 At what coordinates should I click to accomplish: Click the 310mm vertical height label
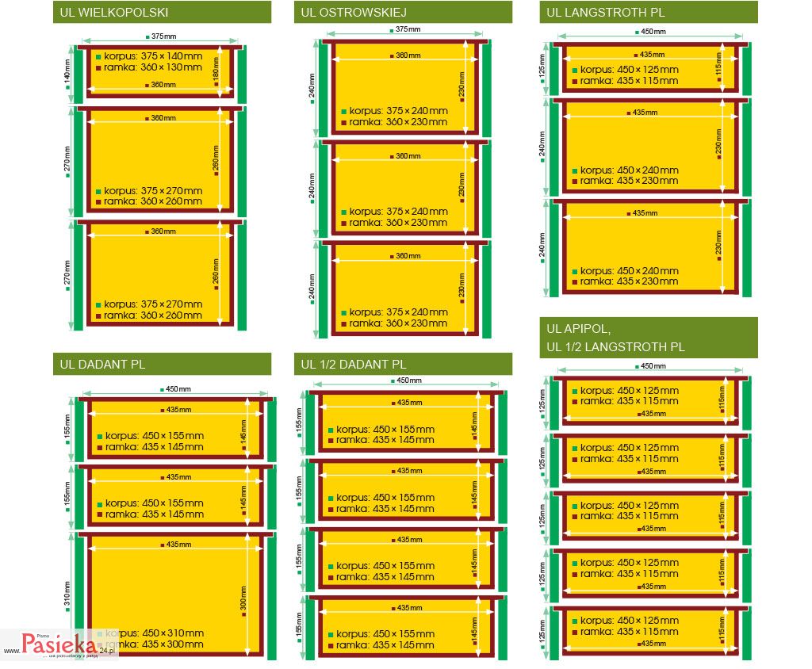tap(67, 594)
